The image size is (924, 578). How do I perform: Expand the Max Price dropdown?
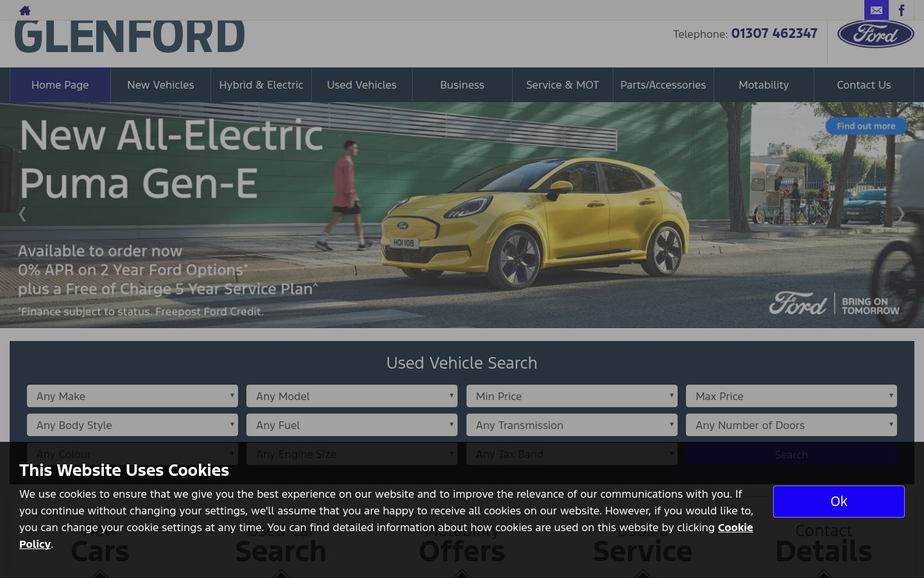791,396
